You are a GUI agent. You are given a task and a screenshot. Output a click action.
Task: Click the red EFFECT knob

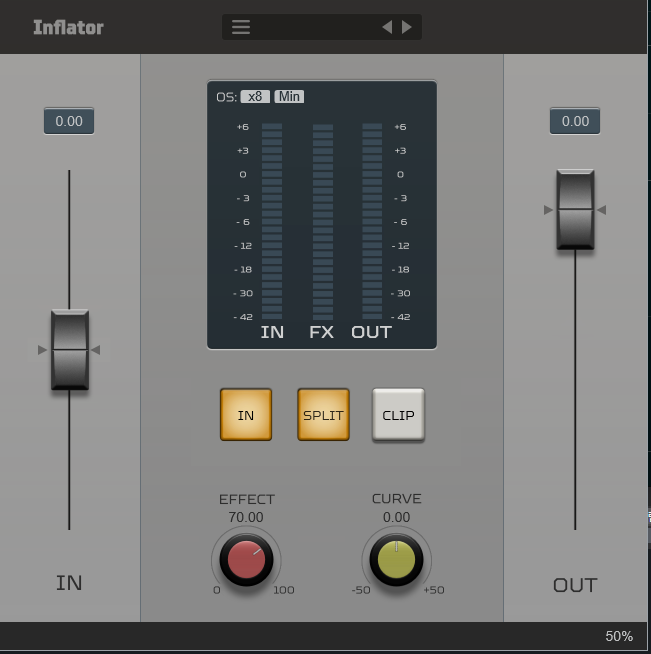tap(246, 560)
